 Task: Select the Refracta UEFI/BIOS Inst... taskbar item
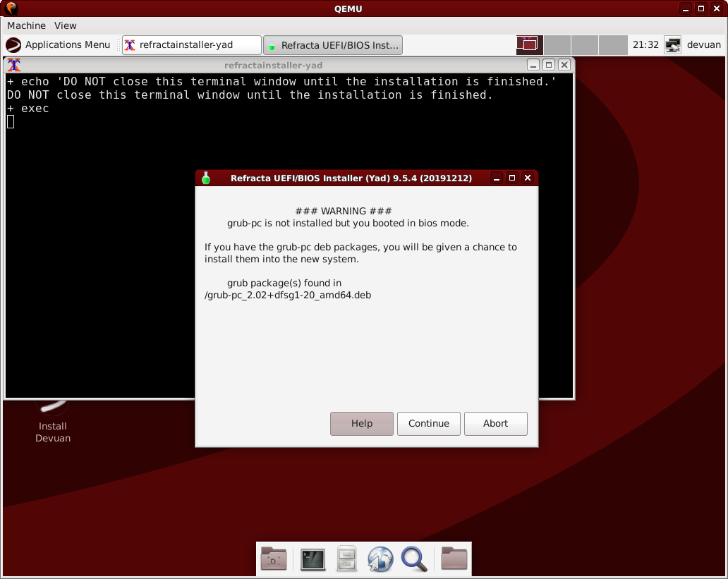(333, 45)
